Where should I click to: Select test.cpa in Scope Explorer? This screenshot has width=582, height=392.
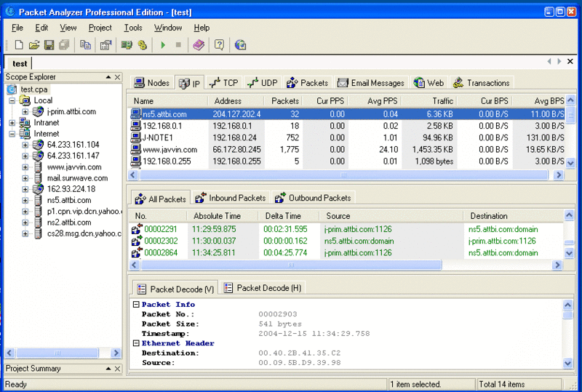[33, 89]
